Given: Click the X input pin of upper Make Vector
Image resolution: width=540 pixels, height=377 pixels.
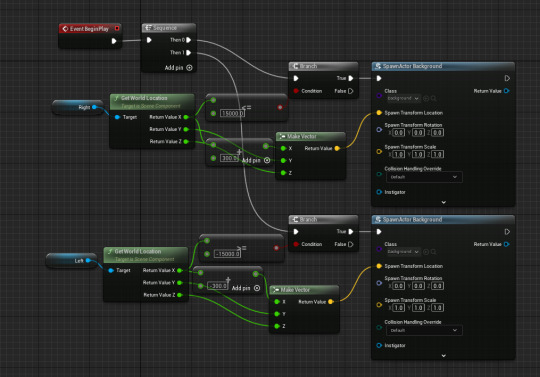Looking at the screenshot, I should click(x=283, y=148).
